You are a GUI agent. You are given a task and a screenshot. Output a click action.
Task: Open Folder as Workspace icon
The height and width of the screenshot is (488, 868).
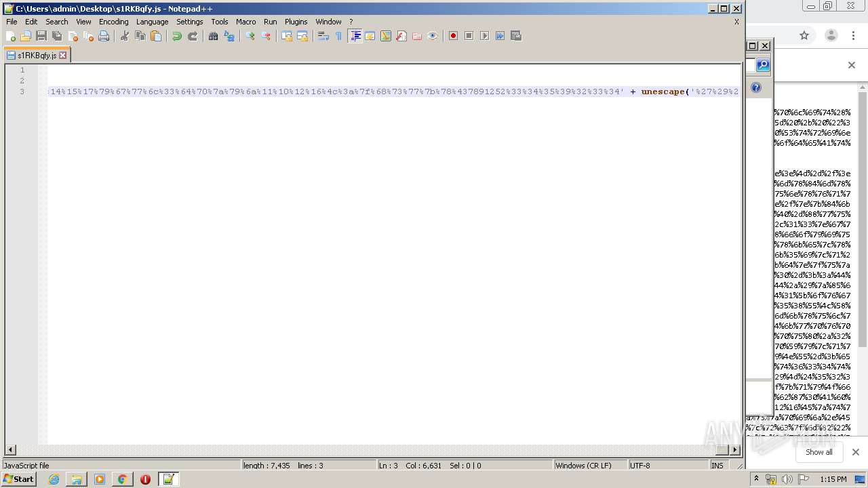[x=417, y=36]
